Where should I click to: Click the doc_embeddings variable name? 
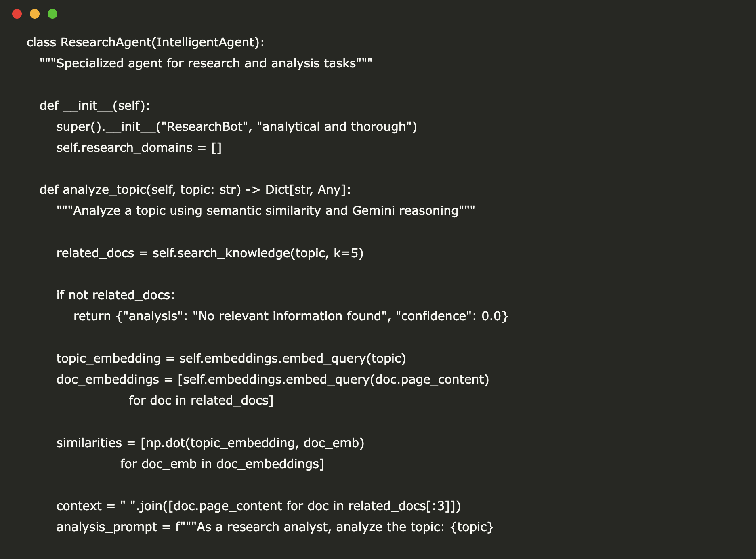coord(107,380)
